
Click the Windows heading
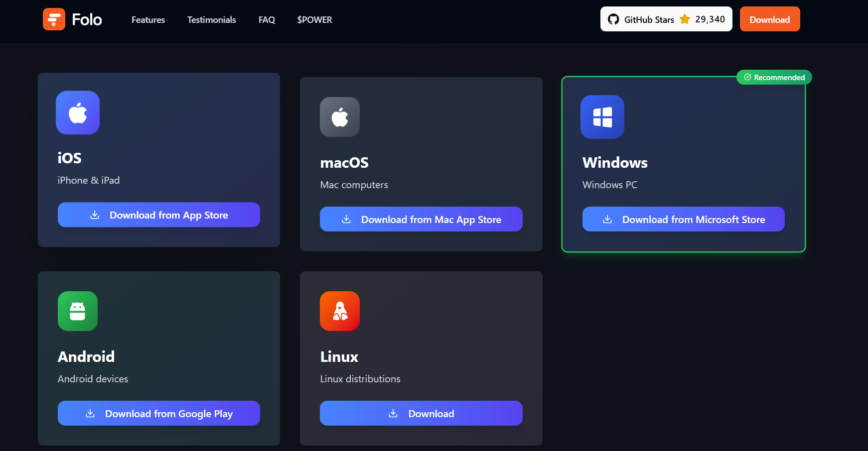[x=615, y=163]
